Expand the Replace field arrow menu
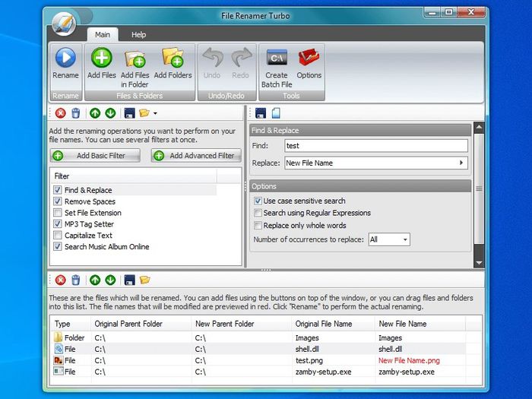532x399 pixels. 461,163
